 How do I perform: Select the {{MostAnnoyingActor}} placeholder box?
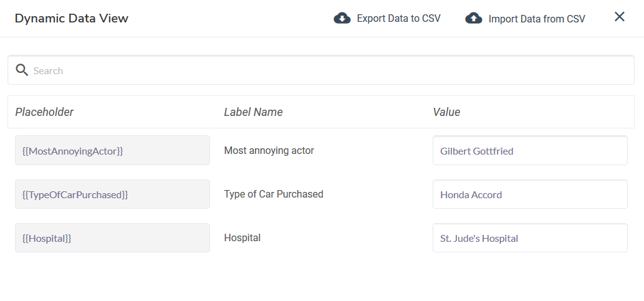click(112, 150)
